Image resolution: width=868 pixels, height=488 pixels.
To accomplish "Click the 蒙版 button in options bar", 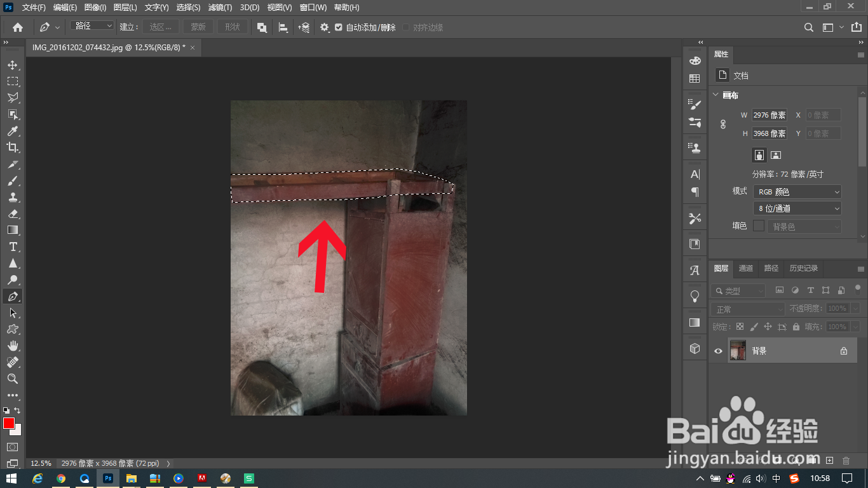I will (x=198, y=27).
